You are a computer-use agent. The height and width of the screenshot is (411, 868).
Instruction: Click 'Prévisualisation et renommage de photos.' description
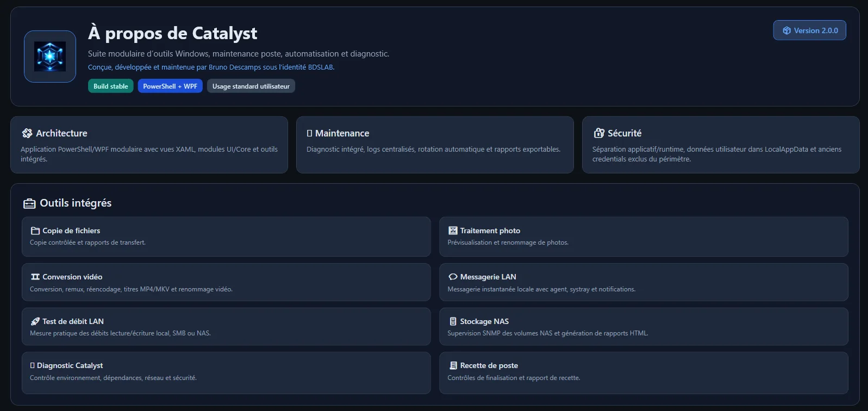tap(508, 242)
